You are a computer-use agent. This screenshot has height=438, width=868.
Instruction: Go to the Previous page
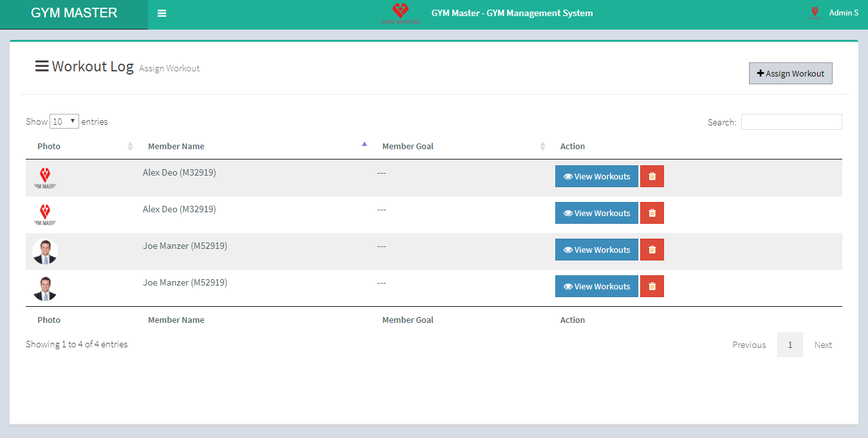749,345
